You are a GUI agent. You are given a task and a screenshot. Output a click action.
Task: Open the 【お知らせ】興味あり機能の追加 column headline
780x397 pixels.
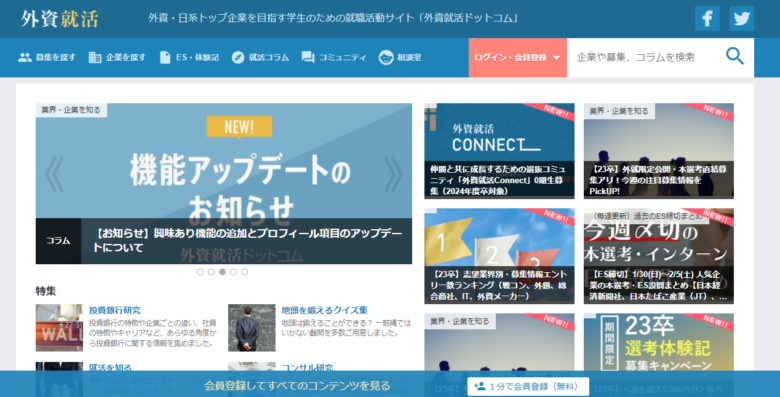click(x=247, y=240)
